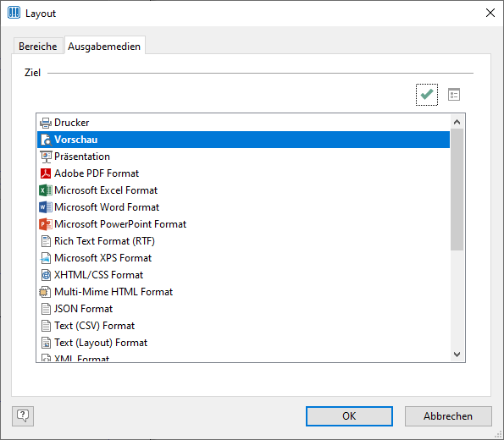This screenshot has height=440, width=504.
Task: Click the Microsoft XPS icon
Action: pyautogui.click(x=46, y=258)
